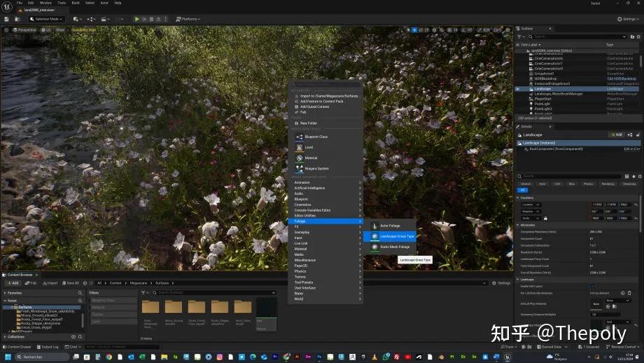Screen dimensions: 644x363
Task: Open the Tools menu
Action: 62,3
